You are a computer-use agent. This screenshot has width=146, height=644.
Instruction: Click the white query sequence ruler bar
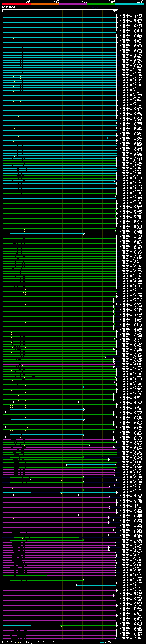(60, 10)
